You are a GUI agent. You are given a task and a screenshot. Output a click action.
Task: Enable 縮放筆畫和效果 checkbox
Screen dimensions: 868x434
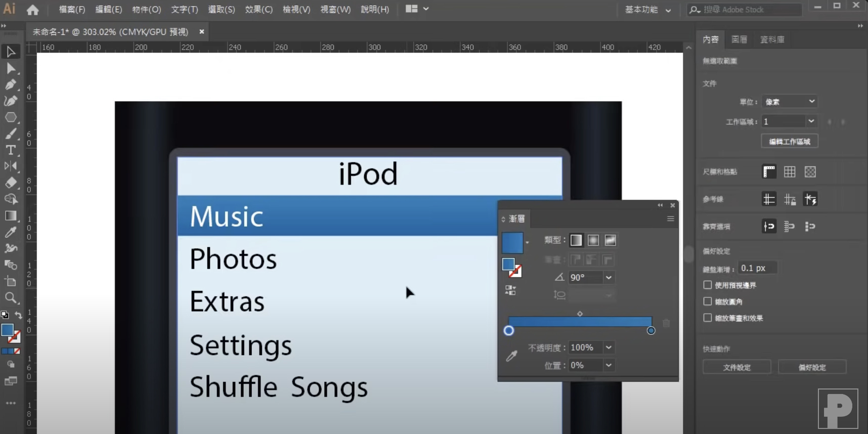tap(708, 318)
